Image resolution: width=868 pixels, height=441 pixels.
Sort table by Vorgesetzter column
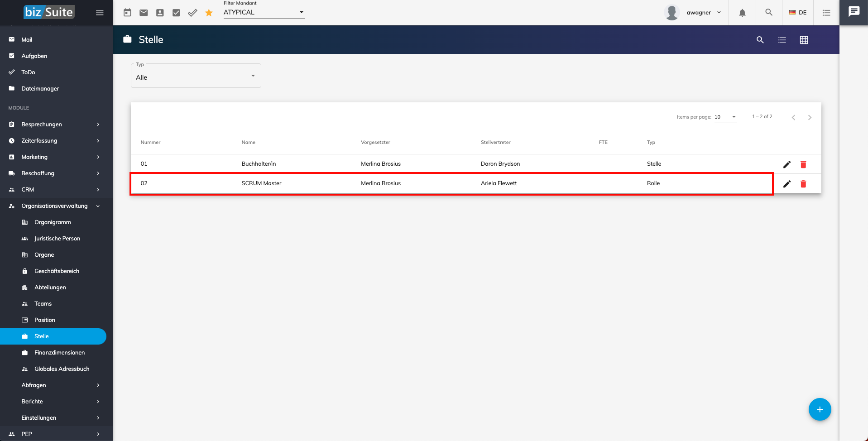point(375,142)
